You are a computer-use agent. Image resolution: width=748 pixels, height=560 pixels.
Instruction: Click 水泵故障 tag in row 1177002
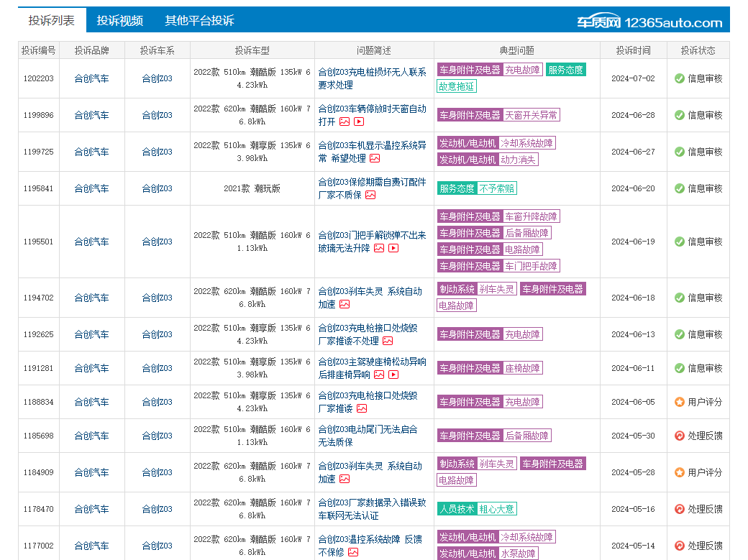point(518,554)
